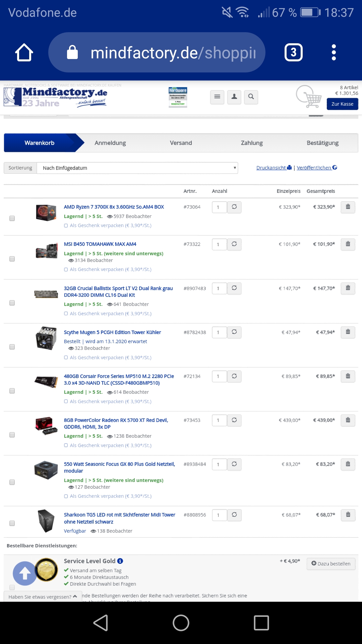Check the Scythe Mugen 5 row checkbox
The width and height of the screenshot is (362, 644).
(x=12, y=347)
